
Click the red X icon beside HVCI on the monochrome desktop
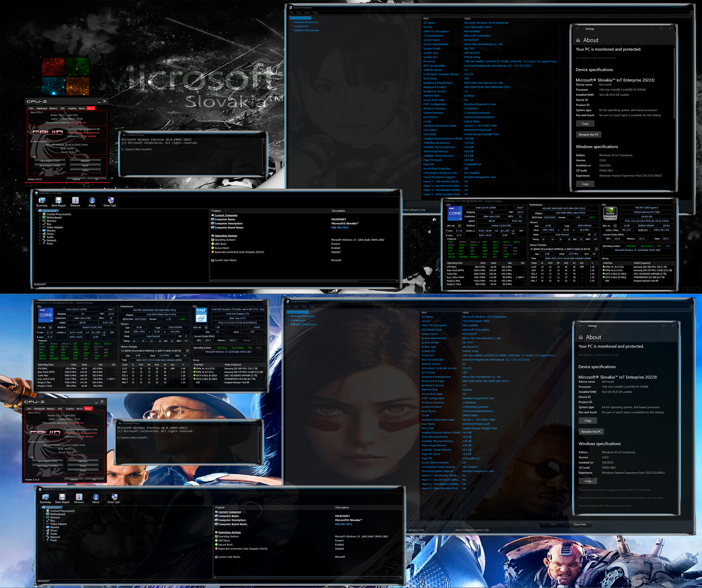pos(213,252)
